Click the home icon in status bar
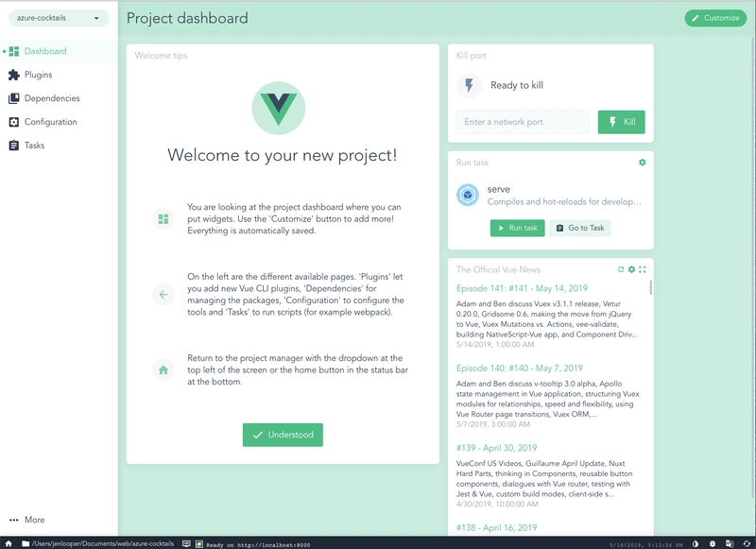This screenshot has width=756, height=549. (9, 543)
